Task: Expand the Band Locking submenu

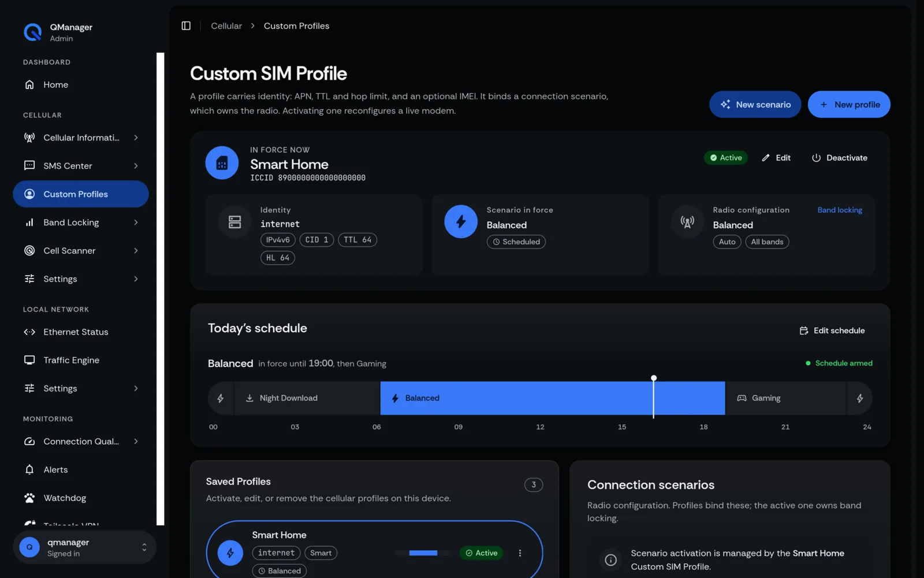Action: [136, 223]
